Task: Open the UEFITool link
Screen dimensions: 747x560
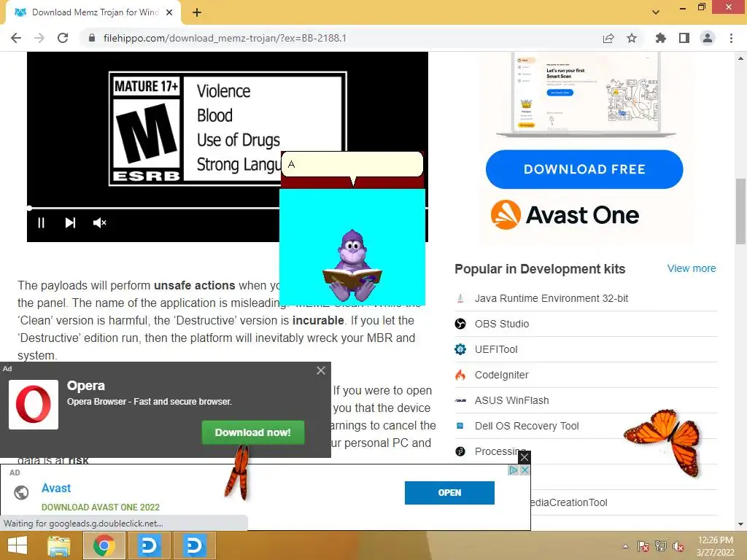Action: point(496,349)
